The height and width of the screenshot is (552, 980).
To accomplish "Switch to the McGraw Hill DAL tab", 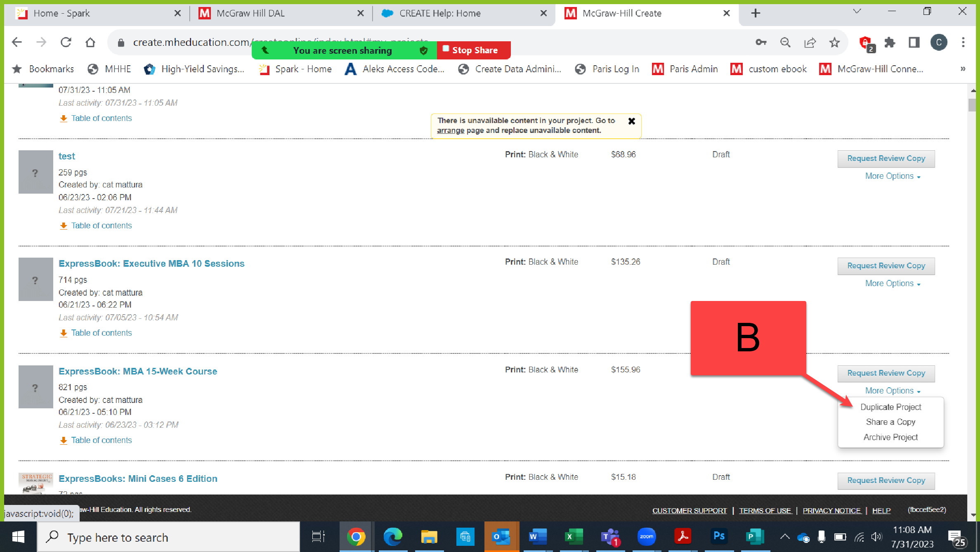I will click(x=250, y=13).
